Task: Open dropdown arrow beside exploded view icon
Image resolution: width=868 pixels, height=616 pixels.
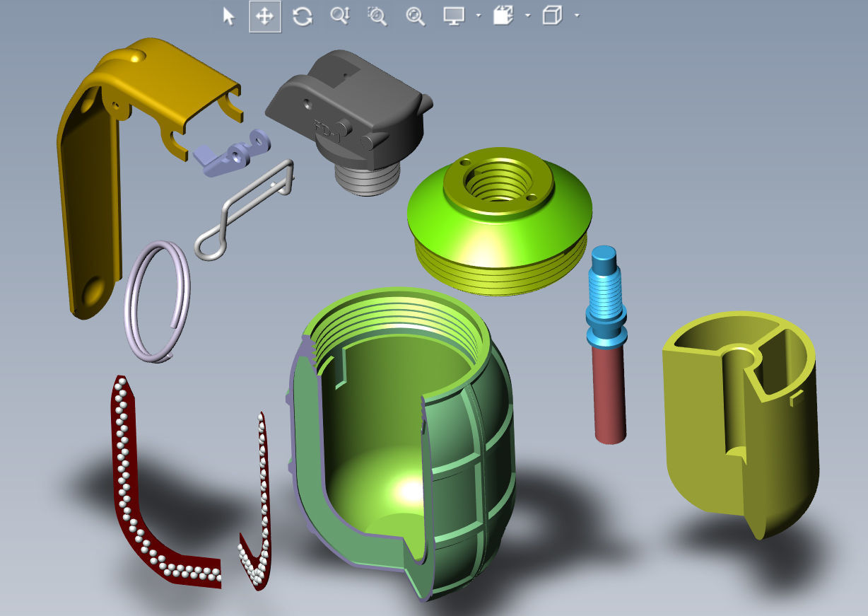Action: [x=528, y=16]
